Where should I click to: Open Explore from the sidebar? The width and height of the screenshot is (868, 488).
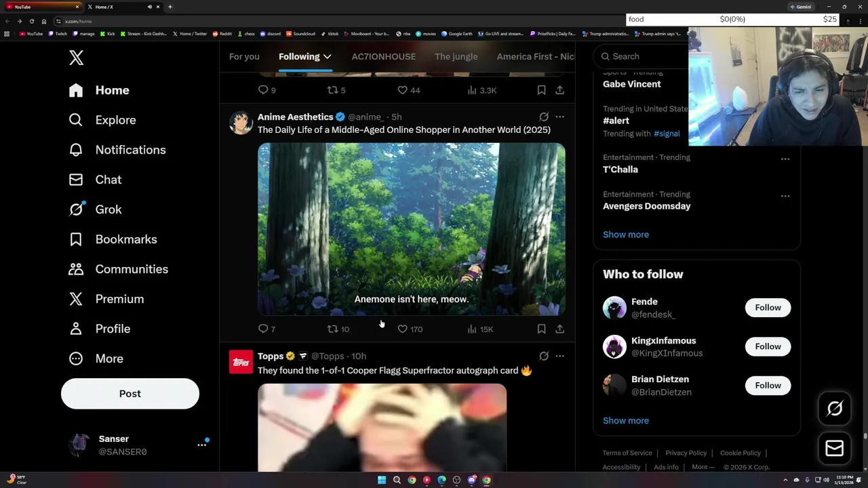pos(102,120)
